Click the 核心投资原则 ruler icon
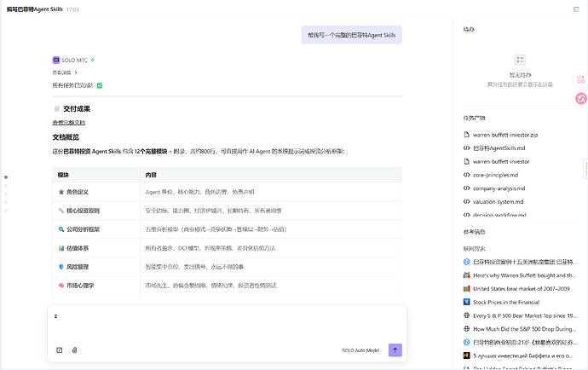Screen dimensions: 588x370 (61, 211)
